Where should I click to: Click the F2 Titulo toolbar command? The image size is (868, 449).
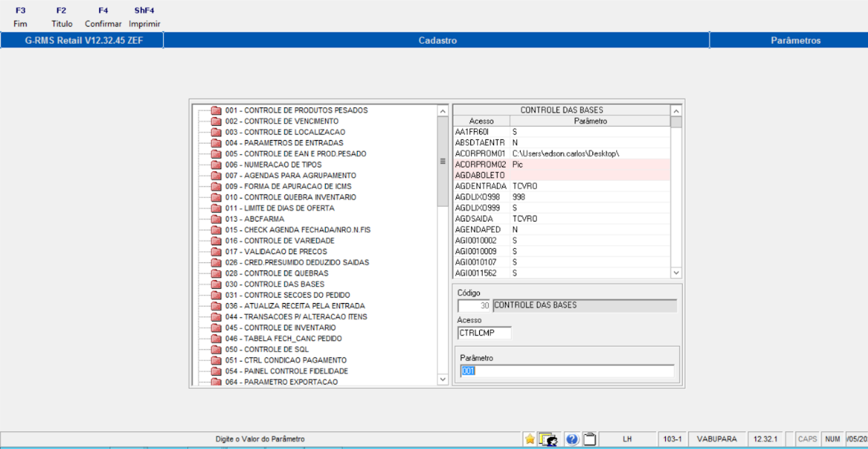click(x=61, y=17)
